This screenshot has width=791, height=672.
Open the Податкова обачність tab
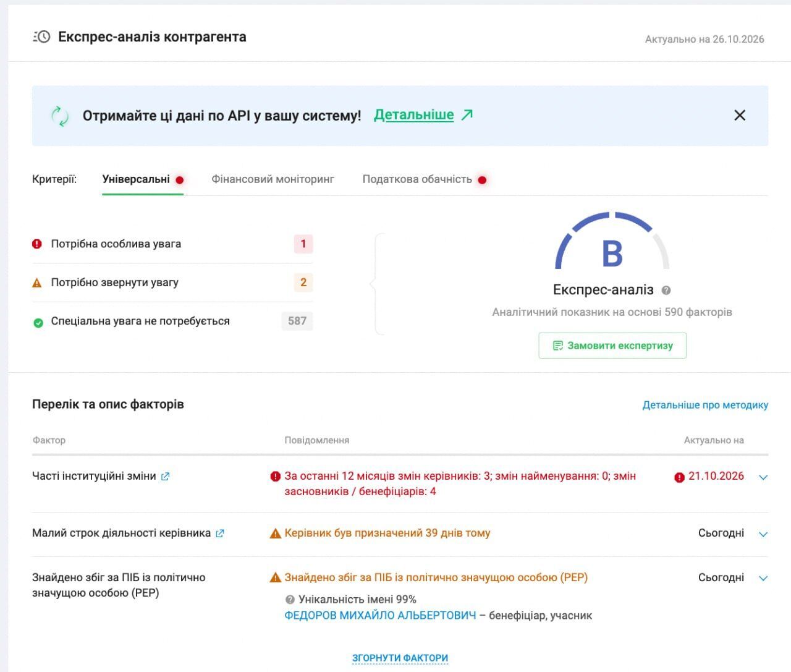pos(417,179)
